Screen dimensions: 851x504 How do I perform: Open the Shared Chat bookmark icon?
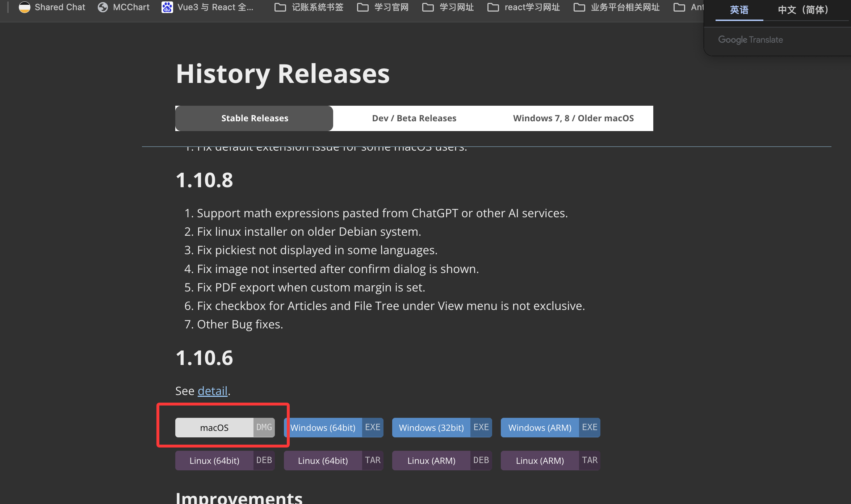(25, 7)
